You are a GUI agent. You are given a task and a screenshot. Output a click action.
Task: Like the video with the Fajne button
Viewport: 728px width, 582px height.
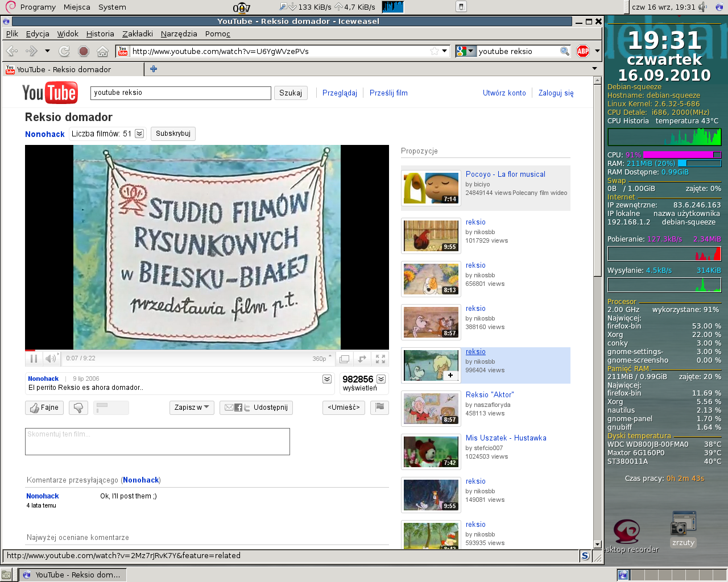[x=44, y=408]
